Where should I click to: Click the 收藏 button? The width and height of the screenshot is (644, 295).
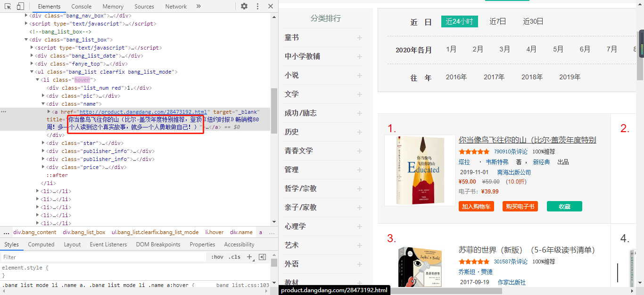click(564, 206)
